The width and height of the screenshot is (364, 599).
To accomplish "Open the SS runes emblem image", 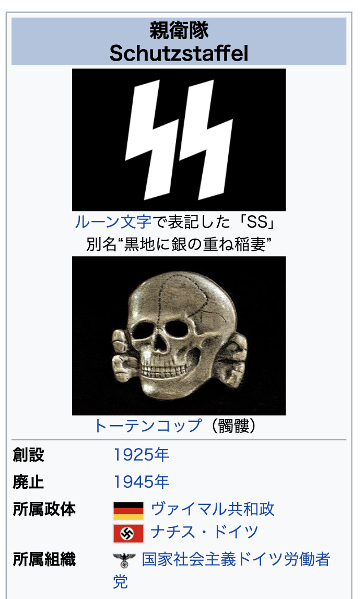I will (x=179, y=140).
